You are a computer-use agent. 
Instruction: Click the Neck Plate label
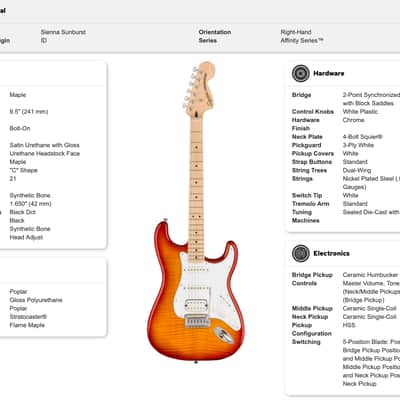click(307, 137)
